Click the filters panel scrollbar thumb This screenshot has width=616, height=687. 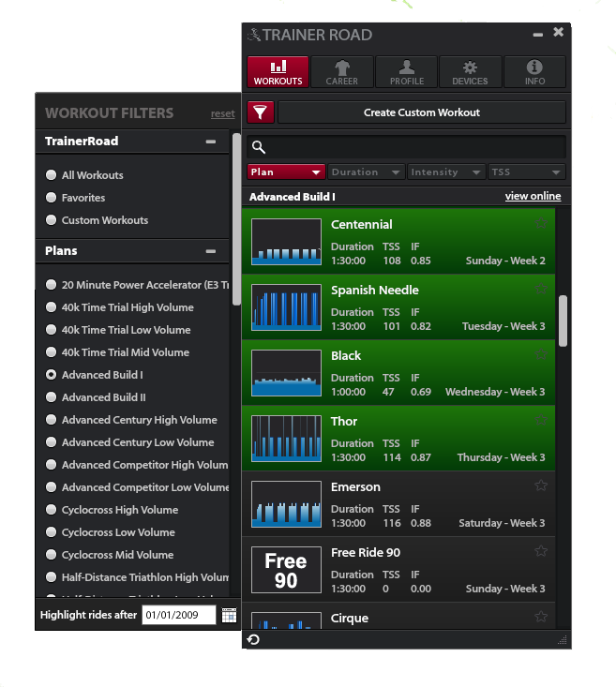236,219
